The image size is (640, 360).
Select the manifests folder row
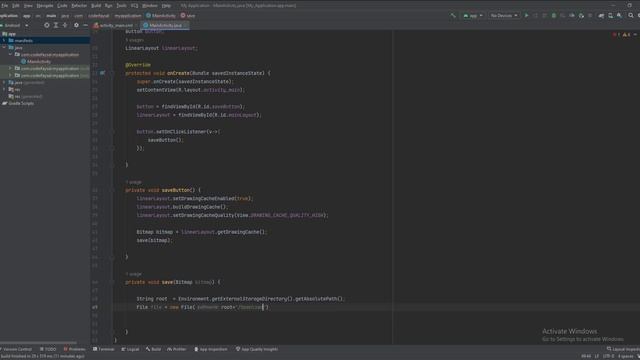[x=45, y=40]
